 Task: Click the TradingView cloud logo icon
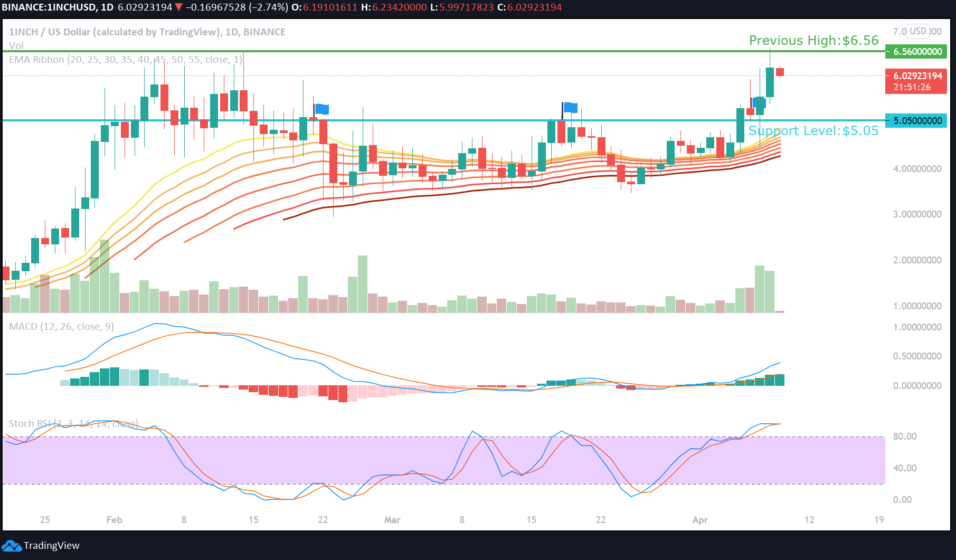11,546
